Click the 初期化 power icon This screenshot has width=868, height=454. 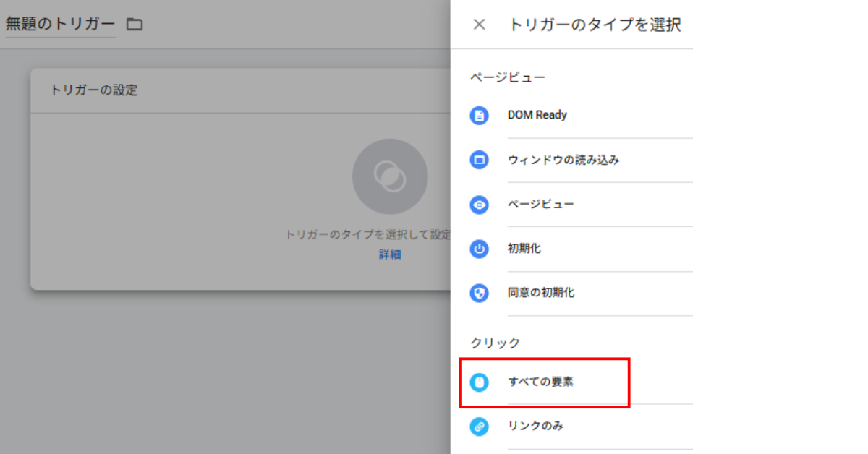click(x=479, y=249)
